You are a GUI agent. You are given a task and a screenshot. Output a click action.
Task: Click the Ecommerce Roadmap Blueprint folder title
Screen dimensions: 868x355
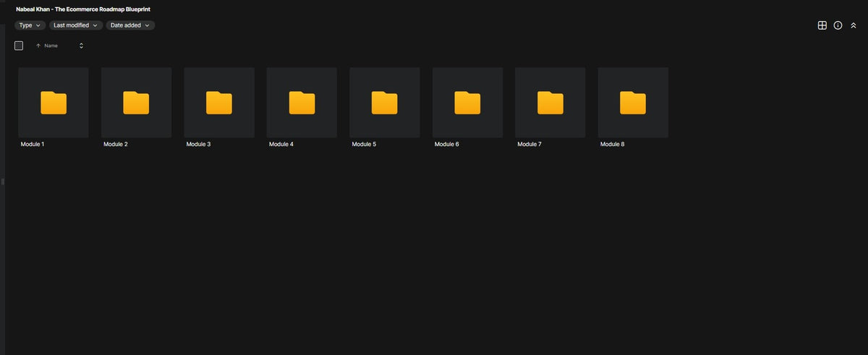pyautogui.click(x=83, y=9)
